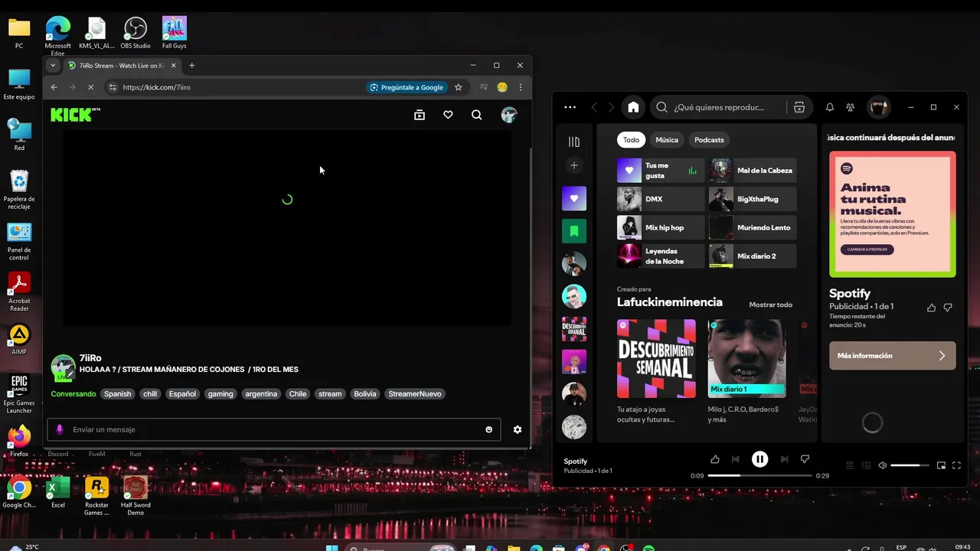Open Spotify profile avatar menu
Image resolution: width=980 pixels, height=551 pixels.
pyautogui.click(x=879, y=107)
